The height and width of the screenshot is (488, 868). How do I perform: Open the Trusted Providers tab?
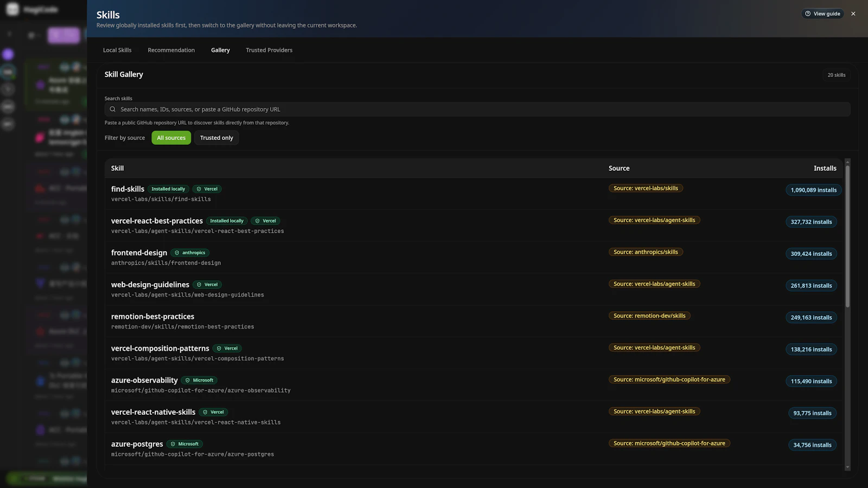(269, 50)
